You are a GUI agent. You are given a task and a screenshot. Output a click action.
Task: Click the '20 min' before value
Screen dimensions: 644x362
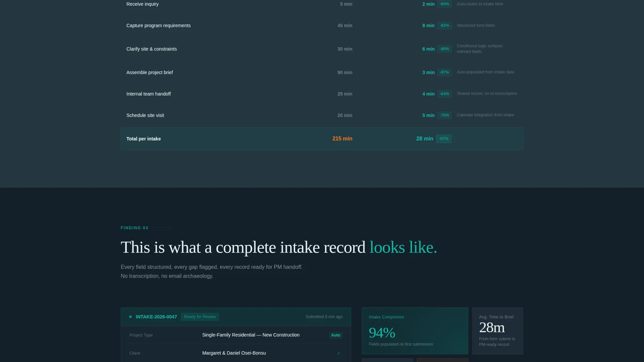[x=345, y=115]
